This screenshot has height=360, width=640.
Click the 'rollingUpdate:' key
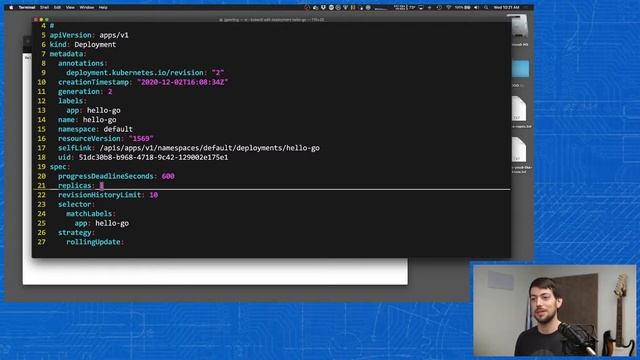tap(95, 242)
